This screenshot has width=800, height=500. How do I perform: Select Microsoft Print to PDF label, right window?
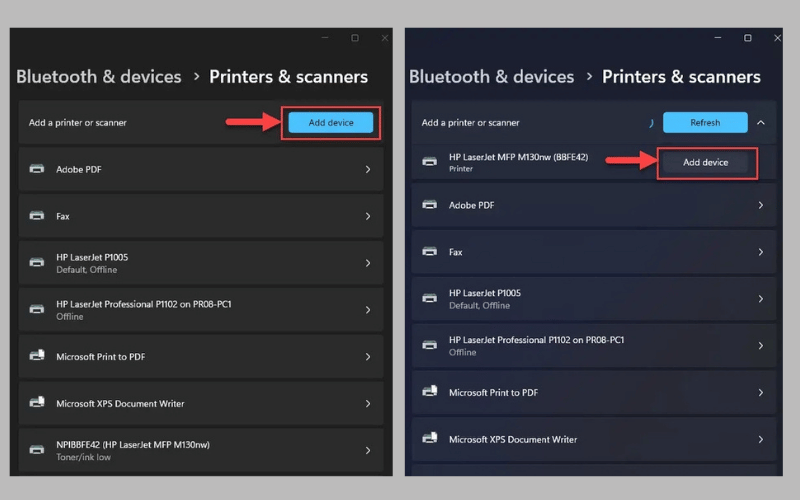(x=493, y=392)
